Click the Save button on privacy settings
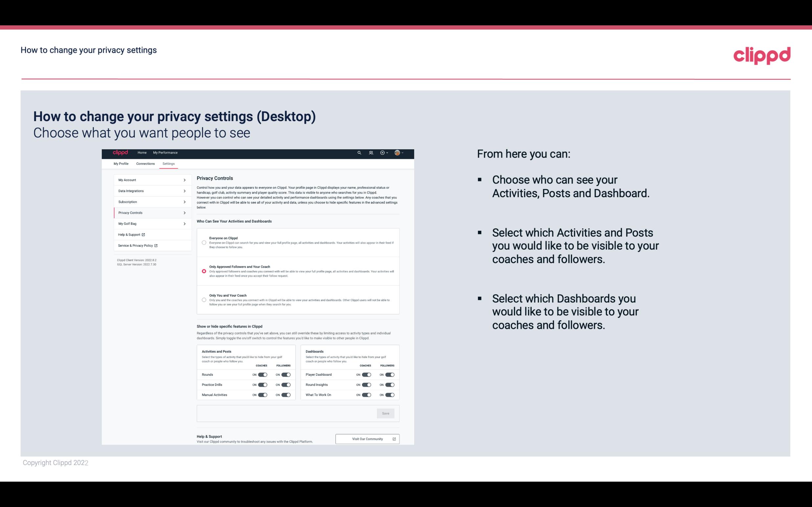This screenshot has width=812, height=507. pyautogui.click(x=386, y=413)
